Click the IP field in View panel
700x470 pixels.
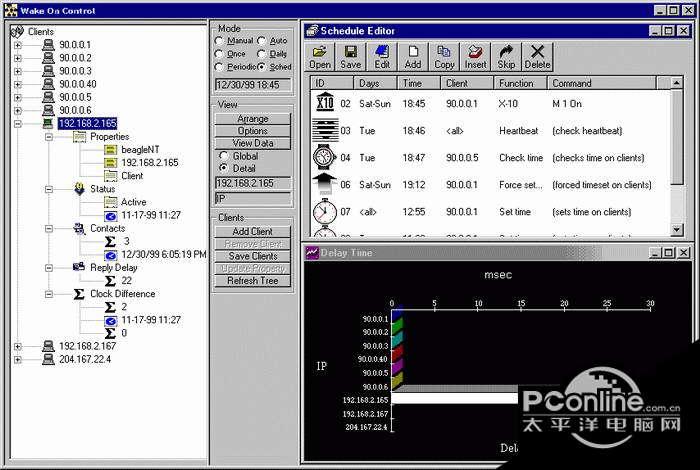[253, 198]
